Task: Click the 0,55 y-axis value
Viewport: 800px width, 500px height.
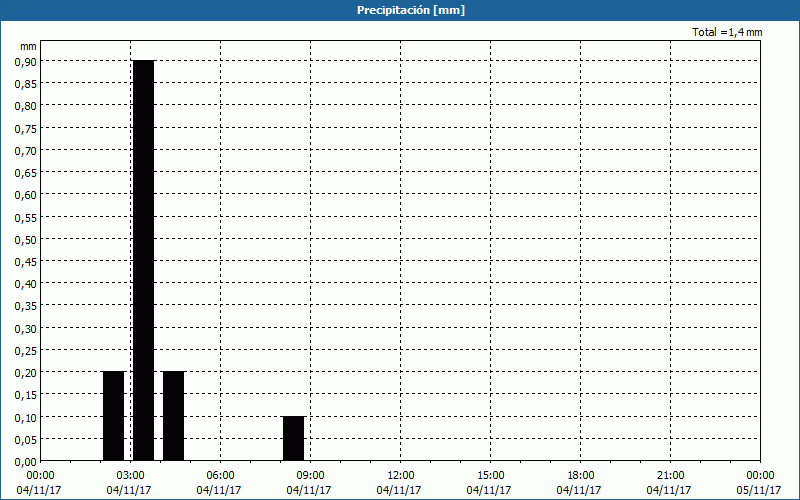Action: (26, 217)
